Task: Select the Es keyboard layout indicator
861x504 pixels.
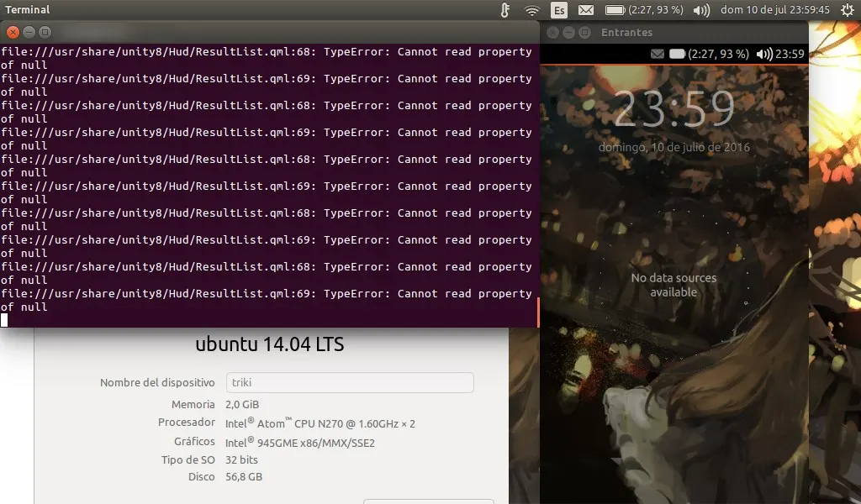Action: 560,8
